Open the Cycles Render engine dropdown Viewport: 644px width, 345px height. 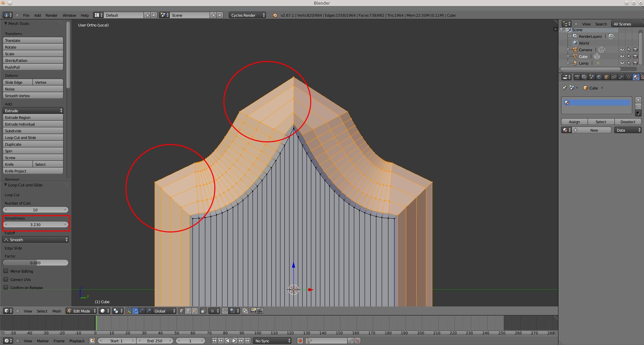click(247, 15)
